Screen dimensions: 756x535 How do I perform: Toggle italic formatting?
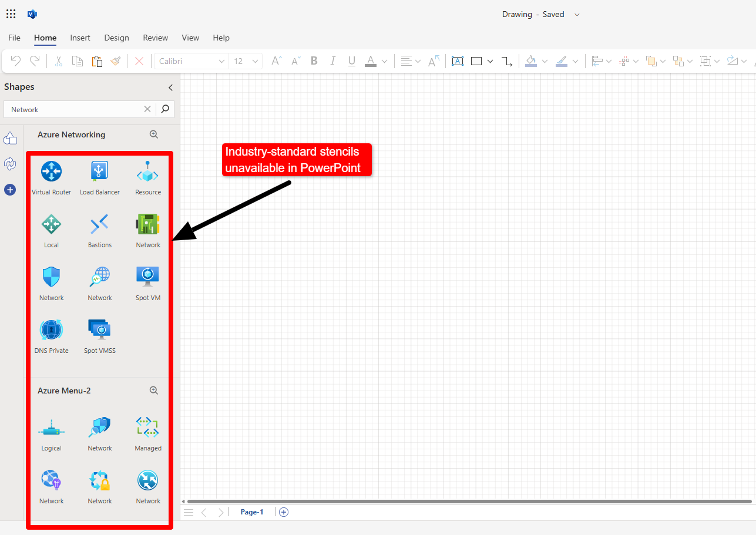point(333,61)
